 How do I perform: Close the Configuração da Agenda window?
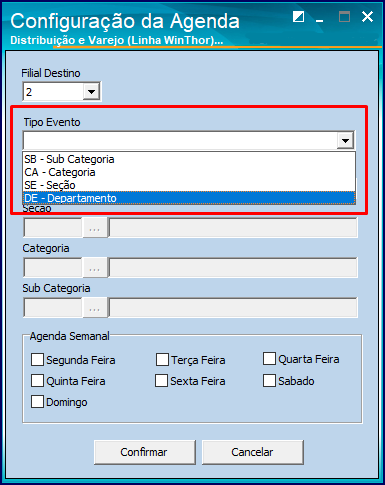point(367,16)
